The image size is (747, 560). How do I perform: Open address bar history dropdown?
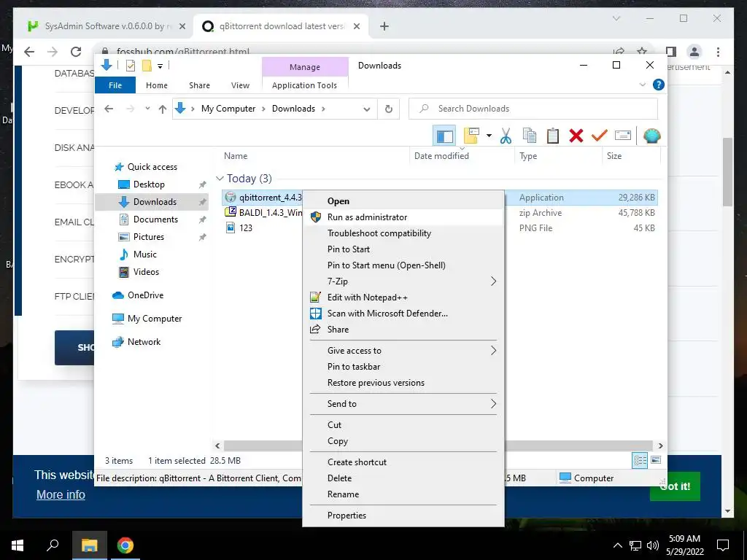point(366,109)
